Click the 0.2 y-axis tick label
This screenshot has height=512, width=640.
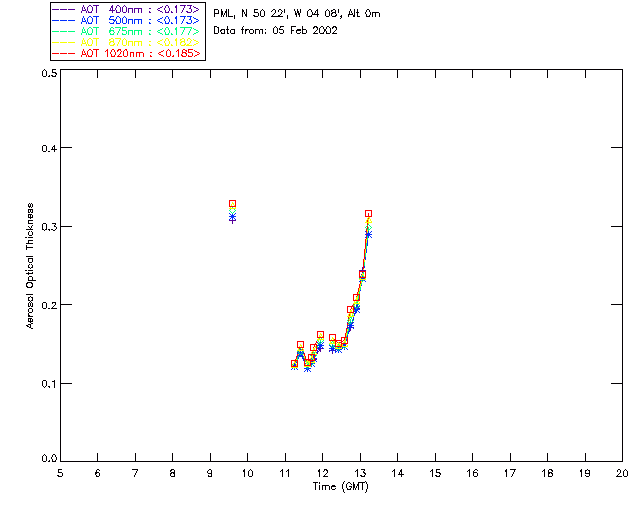click(x=49, y=305)
